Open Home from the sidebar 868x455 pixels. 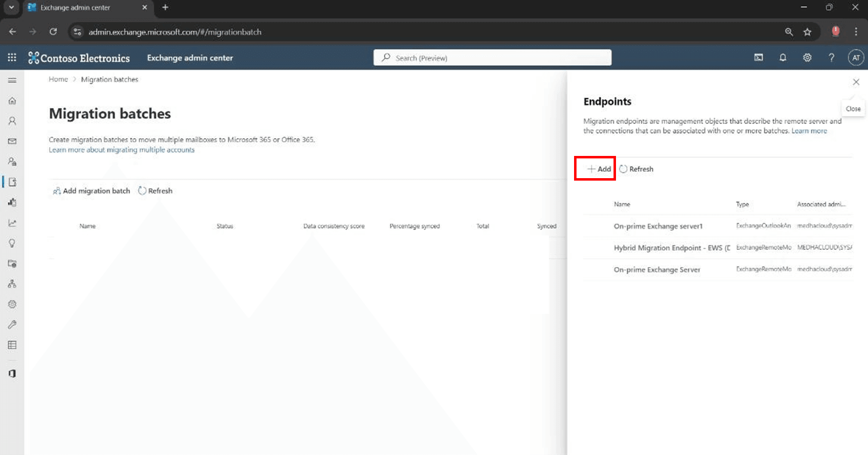pos(12,101)
